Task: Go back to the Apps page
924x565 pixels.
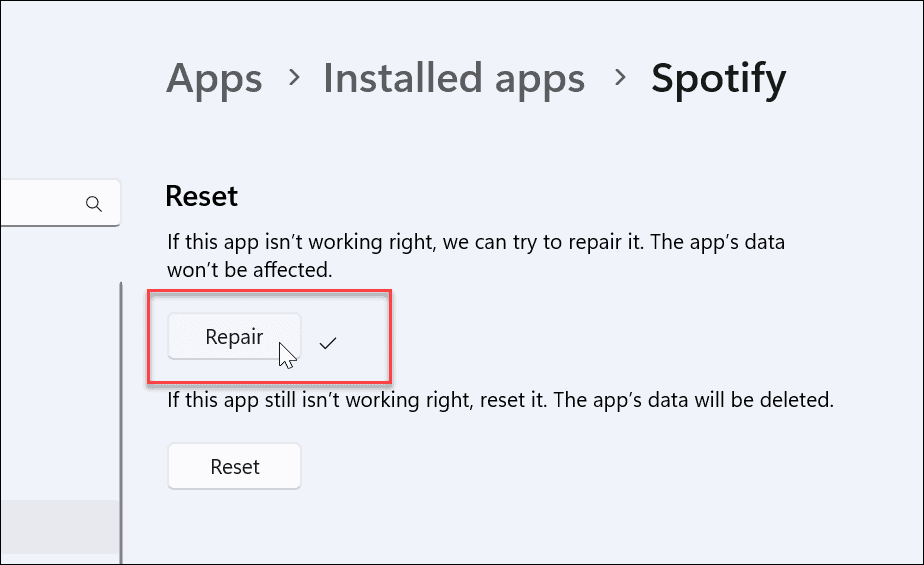Action: (214, 78)
